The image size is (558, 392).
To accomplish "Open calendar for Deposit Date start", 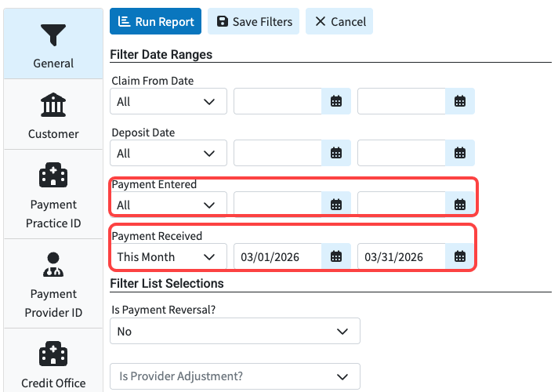I will pos(336,153).
